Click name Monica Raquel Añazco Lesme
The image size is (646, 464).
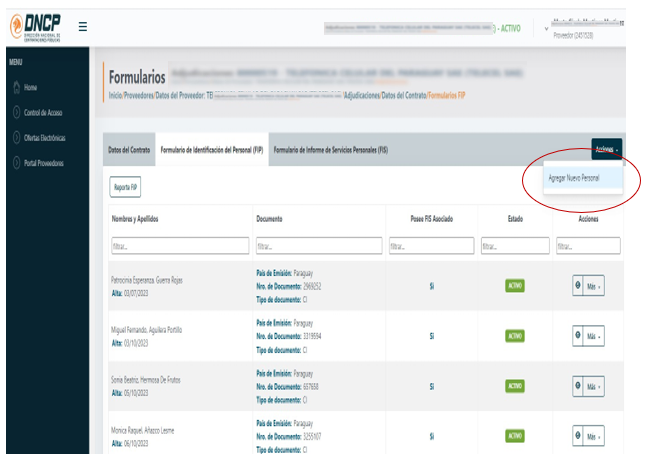tap(143, 430)
